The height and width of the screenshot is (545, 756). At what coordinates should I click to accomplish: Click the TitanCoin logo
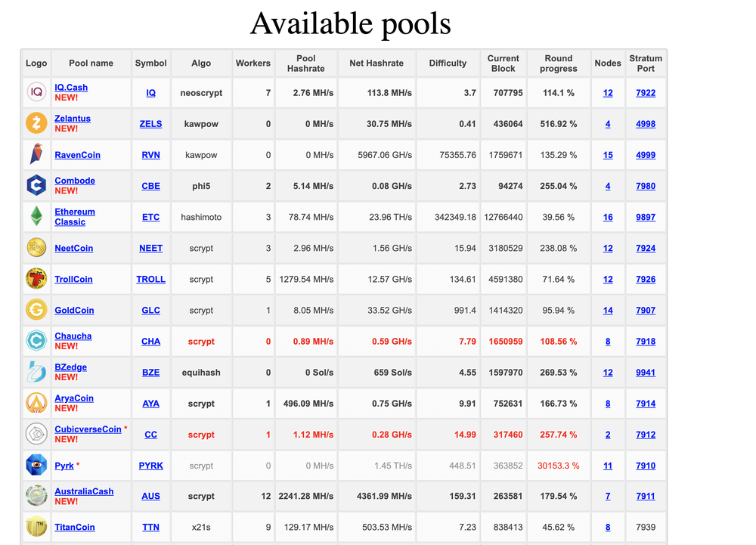point(36,527)
